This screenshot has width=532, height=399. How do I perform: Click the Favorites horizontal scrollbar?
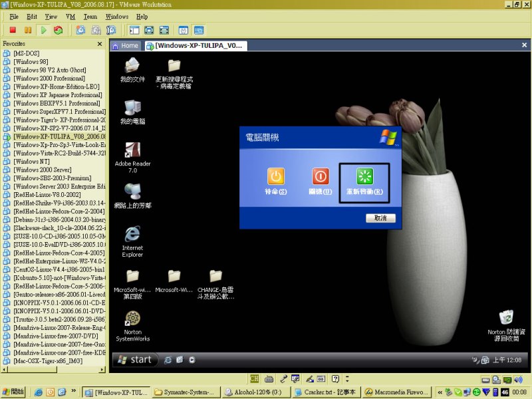tap(54, 370)
